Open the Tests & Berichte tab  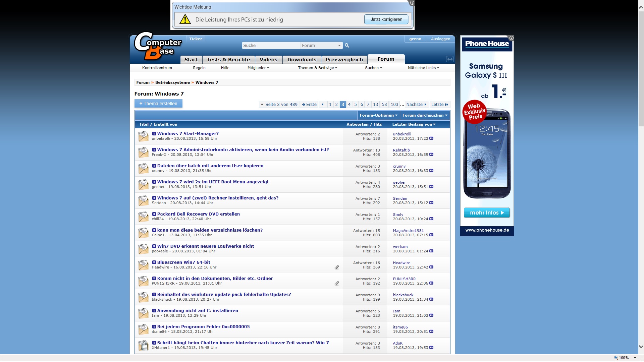coord(228,60)
